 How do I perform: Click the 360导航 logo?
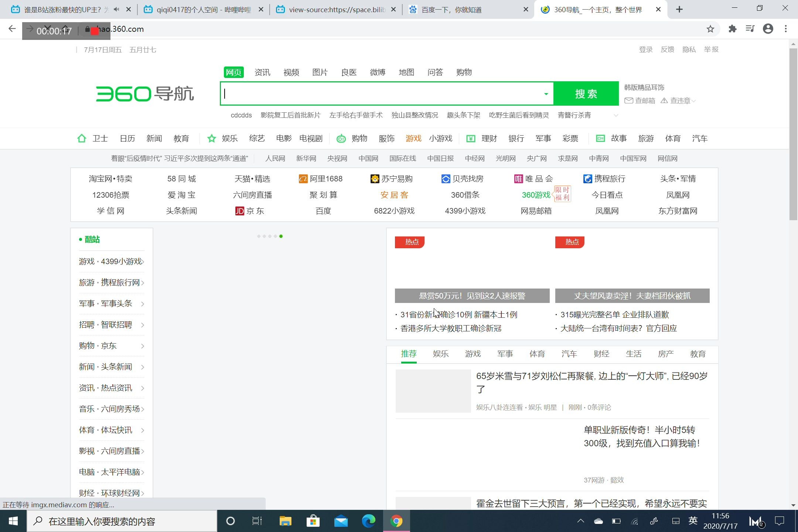145,93
